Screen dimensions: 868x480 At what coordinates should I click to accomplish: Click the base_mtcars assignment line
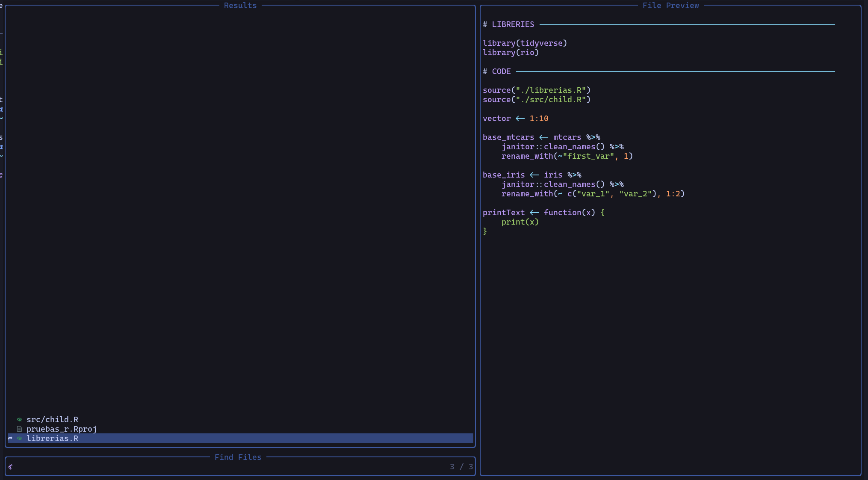click(541, 137)
